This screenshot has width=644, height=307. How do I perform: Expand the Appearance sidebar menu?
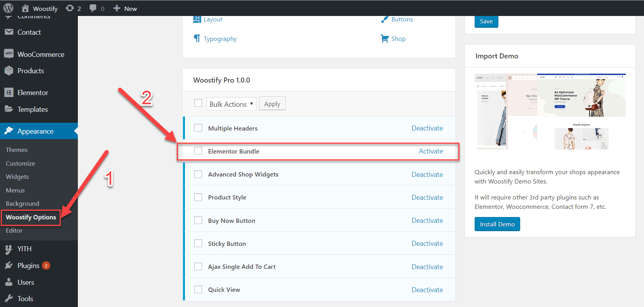click(35, 131)
